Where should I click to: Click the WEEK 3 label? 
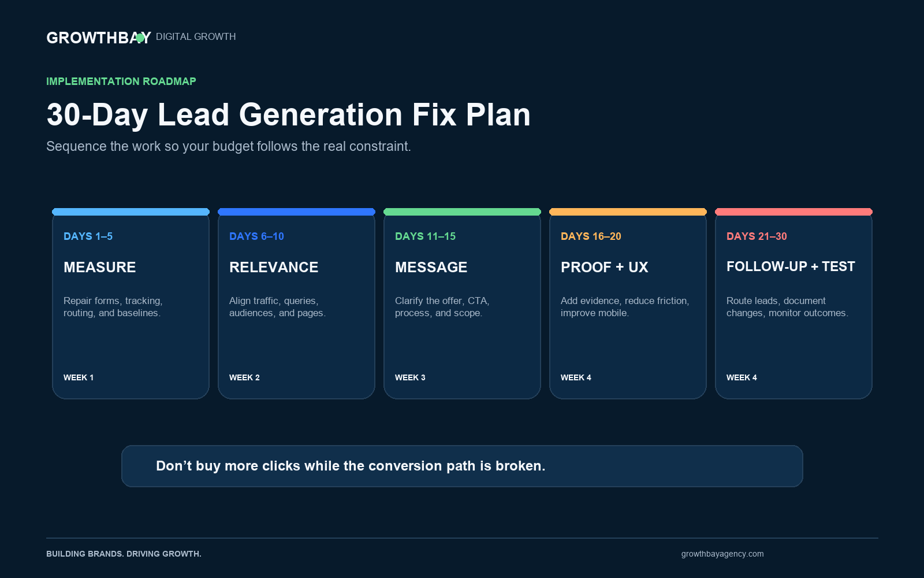410,377
